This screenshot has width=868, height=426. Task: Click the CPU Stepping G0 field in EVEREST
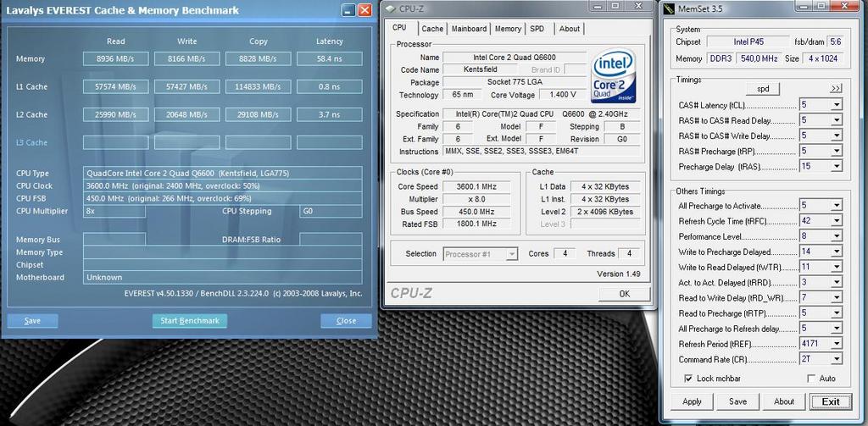click(x=331, y=212)
